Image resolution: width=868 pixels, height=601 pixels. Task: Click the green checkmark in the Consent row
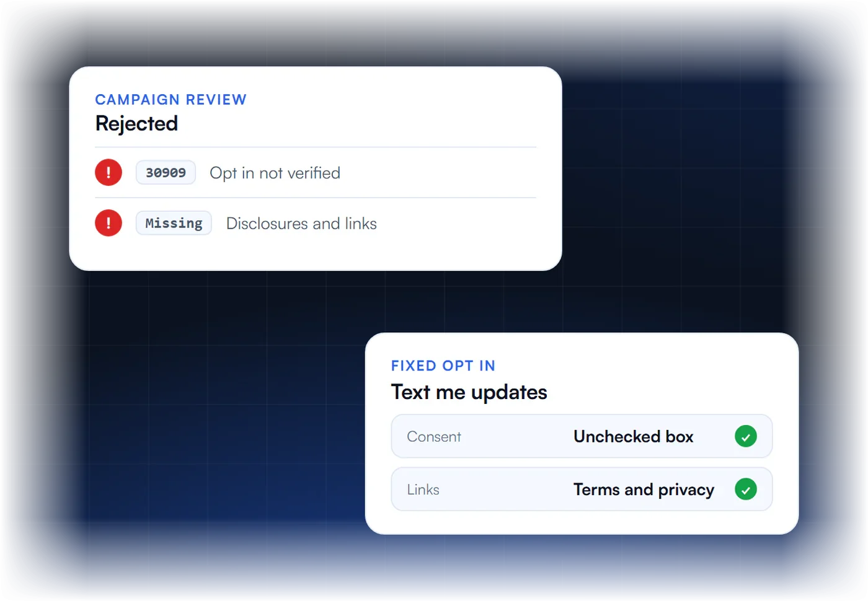746,437
